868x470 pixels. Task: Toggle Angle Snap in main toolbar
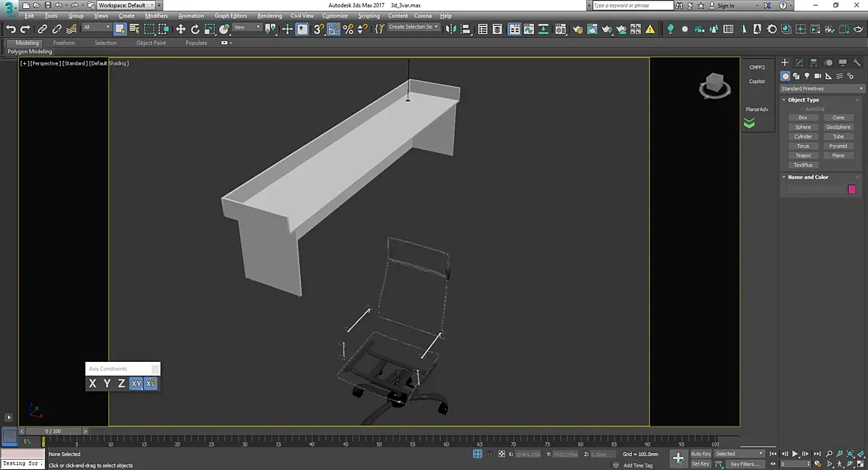click(333, 29)
